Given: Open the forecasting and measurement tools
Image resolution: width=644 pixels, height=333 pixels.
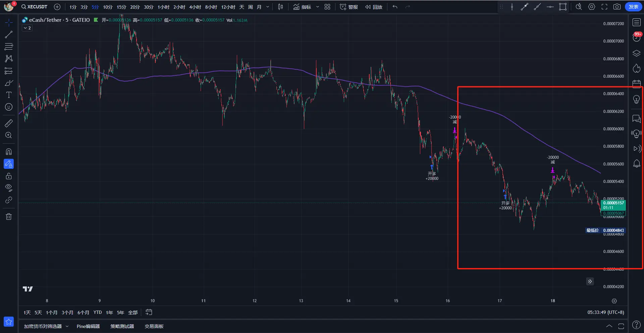Looking at the screenshot, I should (9, 71).
